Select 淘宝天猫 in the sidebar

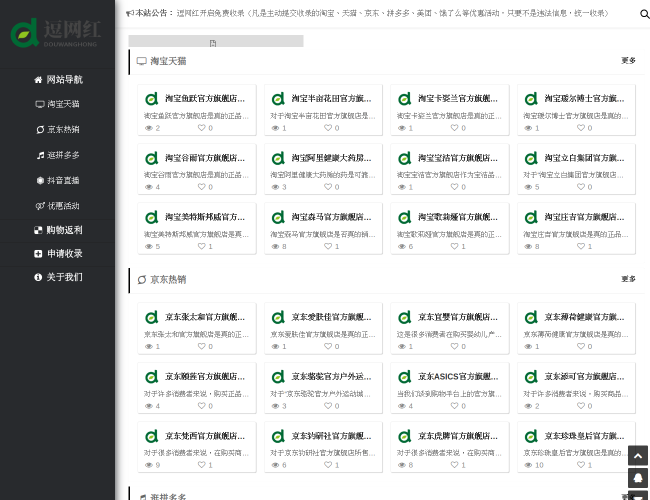coord(57,104)
